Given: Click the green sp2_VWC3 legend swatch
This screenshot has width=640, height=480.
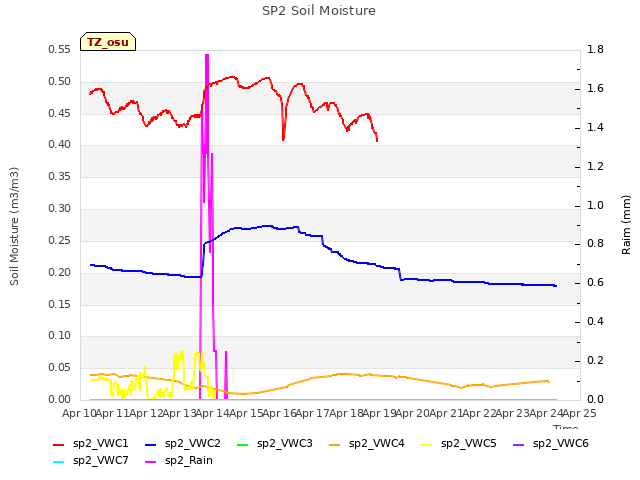Looking at the screenshot, I should (x=243, y=444).
